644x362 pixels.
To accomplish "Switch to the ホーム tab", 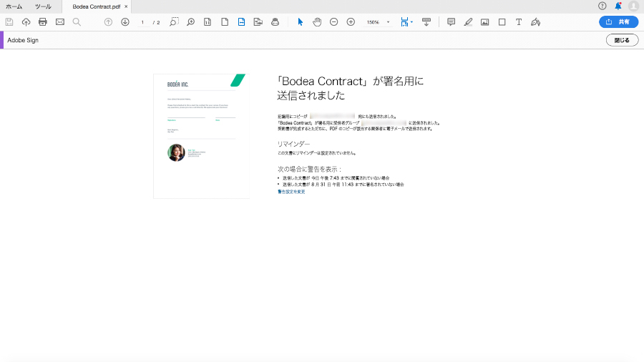I will point(14,6).
